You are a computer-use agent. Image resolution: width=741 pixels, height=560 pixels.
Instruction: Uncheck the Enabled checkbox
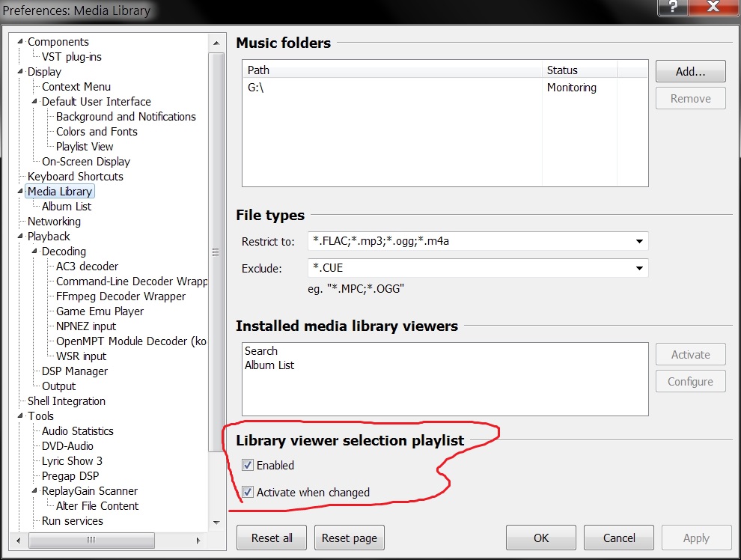click(248, 466)
